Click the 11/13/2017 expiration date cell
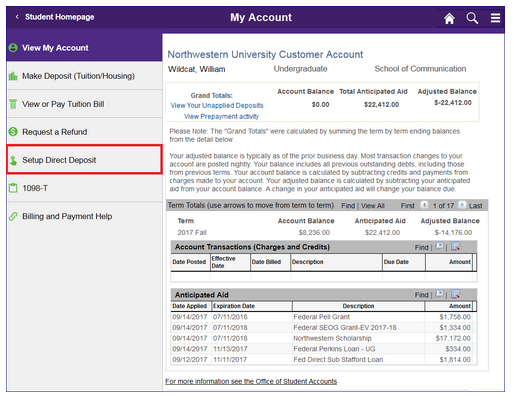 (x=230, y=349)
